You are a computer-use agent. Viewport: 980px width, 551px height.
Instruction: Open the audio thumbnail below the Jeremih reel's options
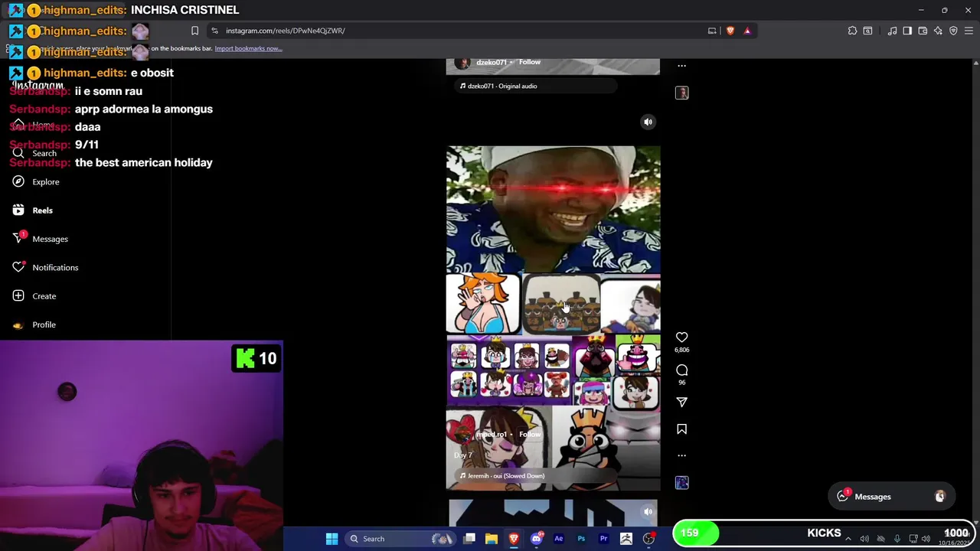click(681, 482)
